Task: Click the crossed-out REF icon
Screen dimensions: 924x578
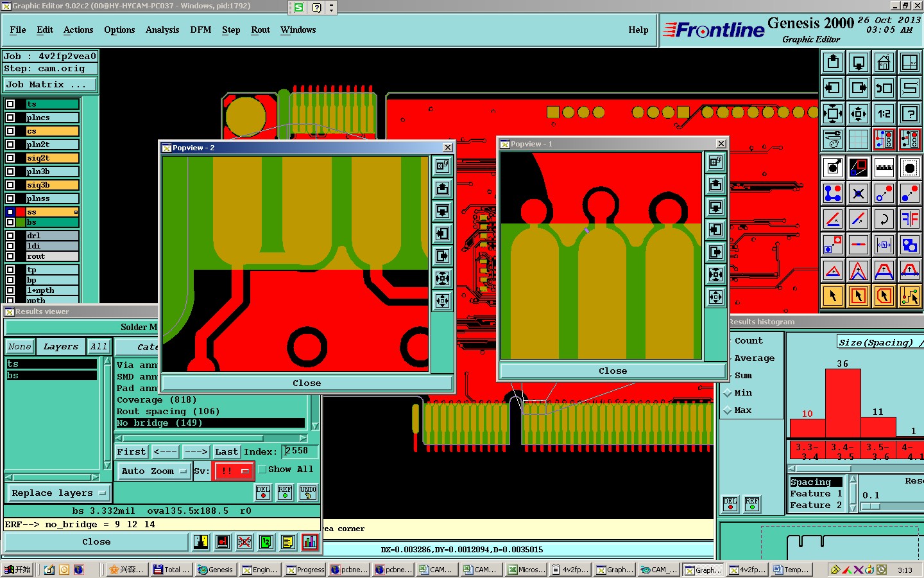Action: point(244,542)
